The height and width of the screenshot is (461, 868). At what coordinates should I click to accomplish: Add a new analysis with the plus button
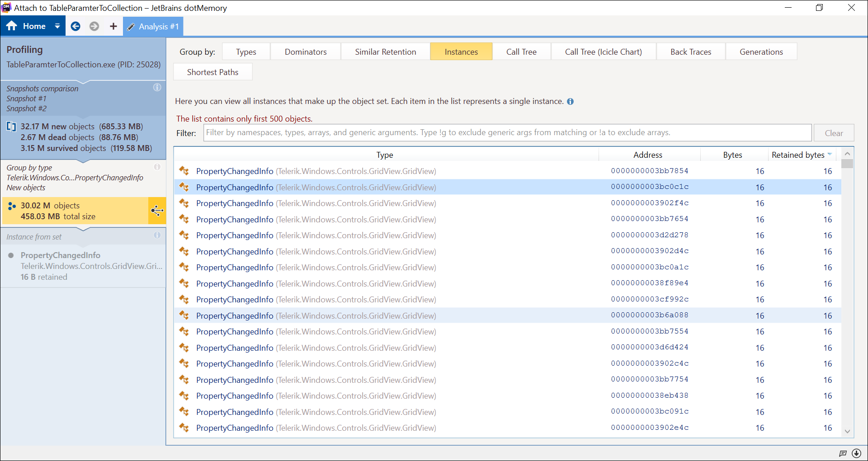[x=113, y=26]
